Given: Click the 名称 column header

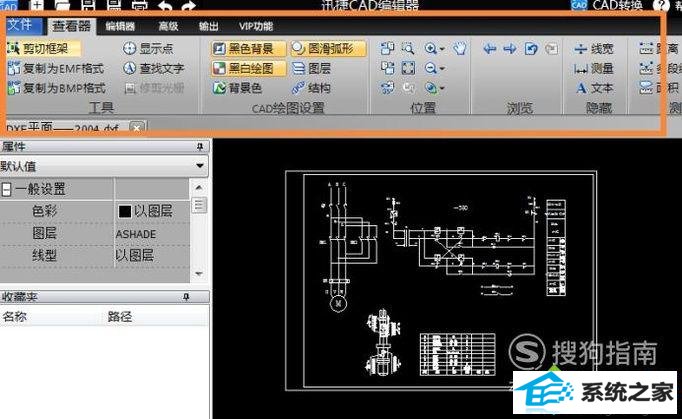Looking at the screenshot, I should point(15,316).
